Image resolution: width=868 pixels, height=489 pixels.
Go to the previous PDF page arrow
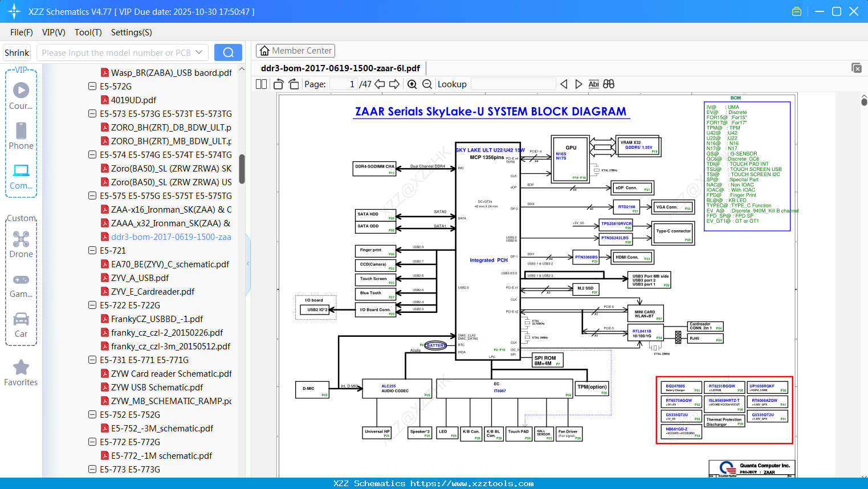coord(380,84)
